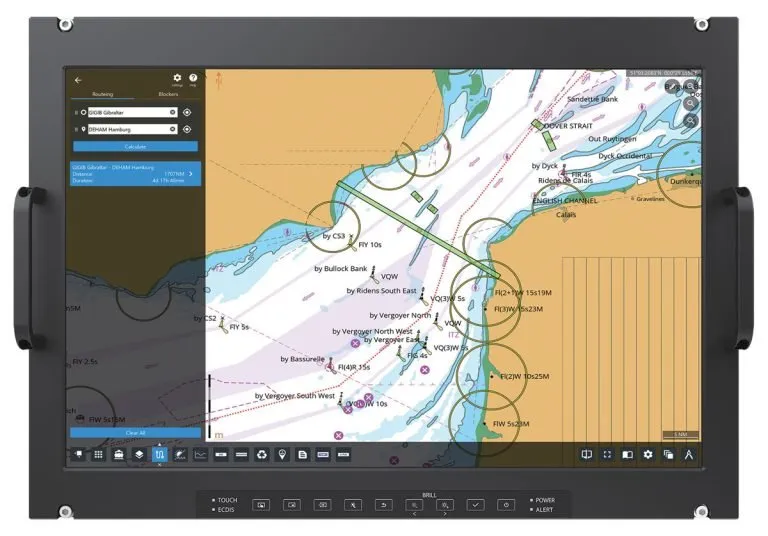Image resolution: width=768 pixels, height=536 pixels.
Task: Select the Gibraltar – Hamburg route result
Action: point(136,174)
